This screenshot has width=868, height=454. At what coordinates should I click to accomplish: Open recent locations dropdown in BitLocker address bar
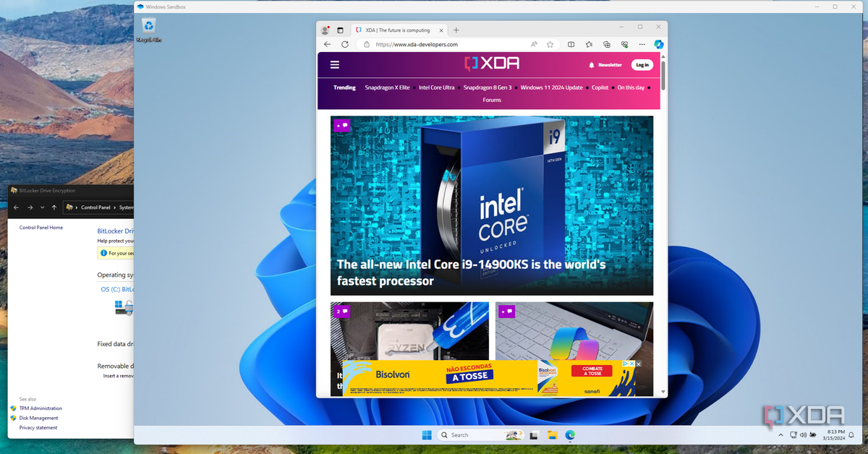click(44, 207)
